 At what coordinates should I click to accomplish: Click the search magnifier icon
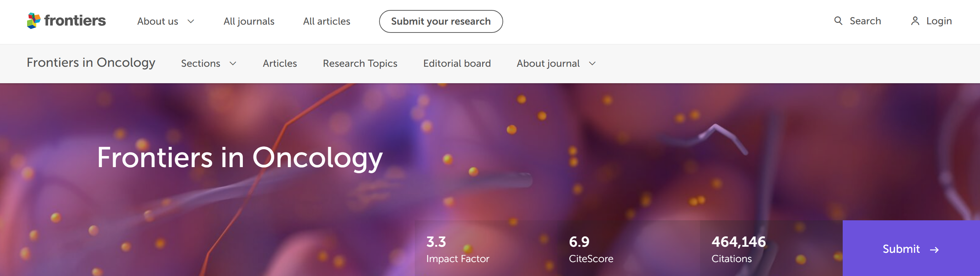click(x=838, y=21)
